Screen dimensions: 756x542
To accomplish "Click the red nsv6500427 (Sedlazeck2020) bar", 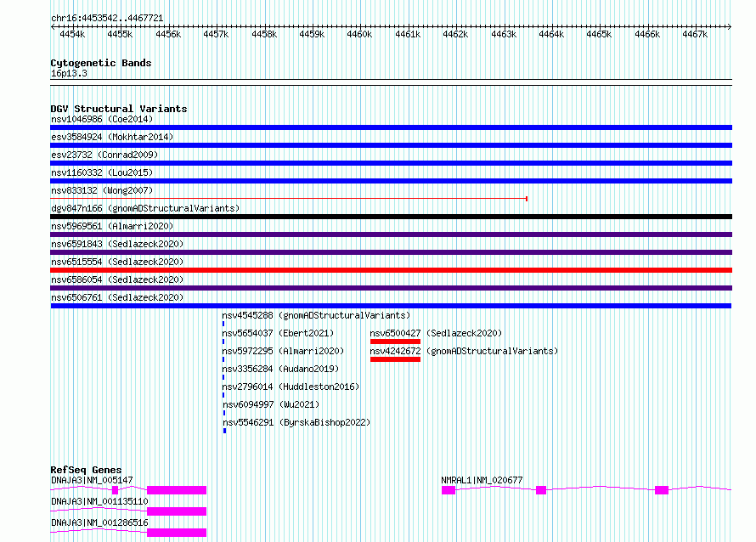I will coord(395,342).
